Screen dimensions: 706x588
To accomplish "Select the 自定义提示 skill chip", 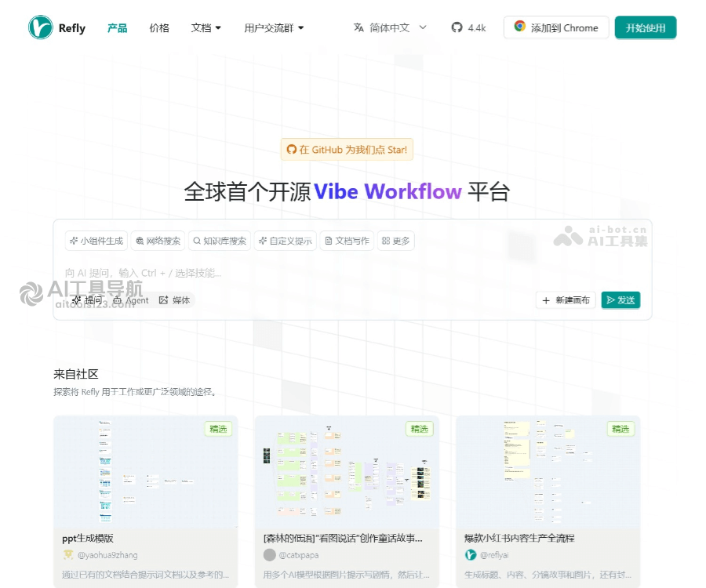I will click(285, 241).
